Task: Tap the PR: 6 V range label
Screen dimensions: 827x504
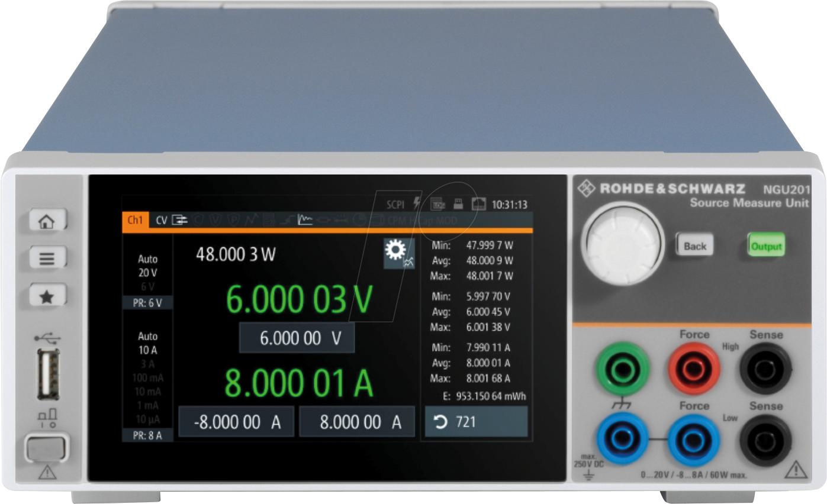Action: pos(147,303)
